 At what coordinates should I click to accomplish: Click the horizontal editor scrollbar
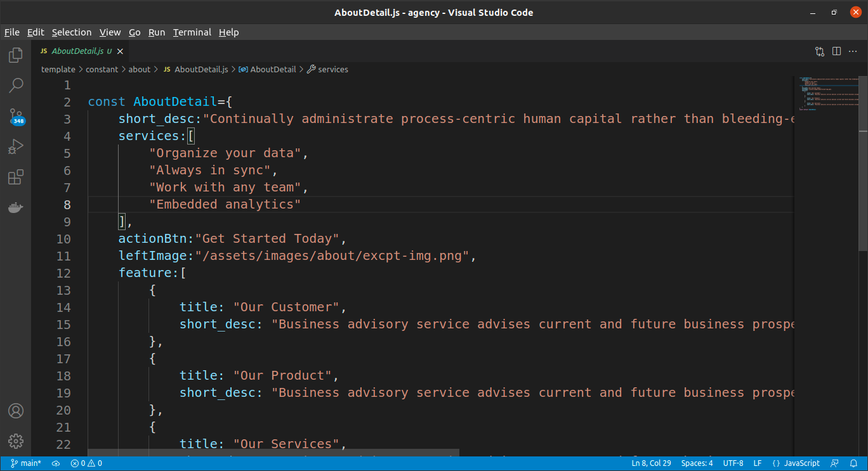(x=273, y=453)
